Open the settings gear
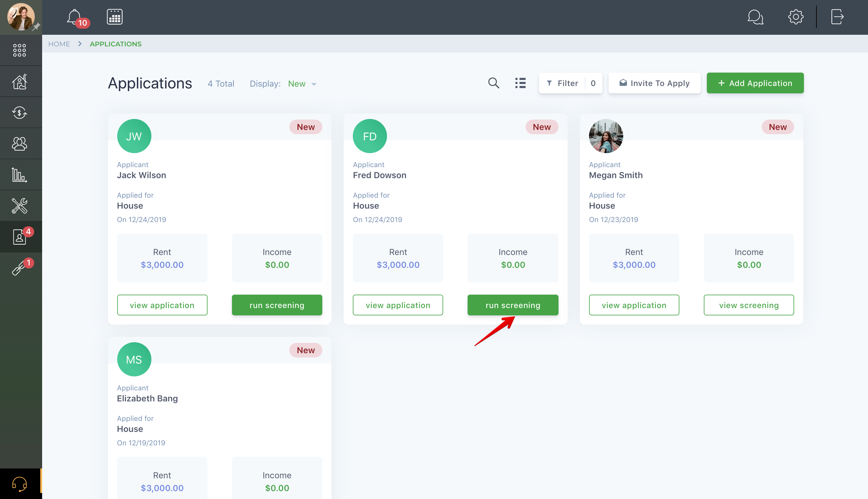 [796, 17]
